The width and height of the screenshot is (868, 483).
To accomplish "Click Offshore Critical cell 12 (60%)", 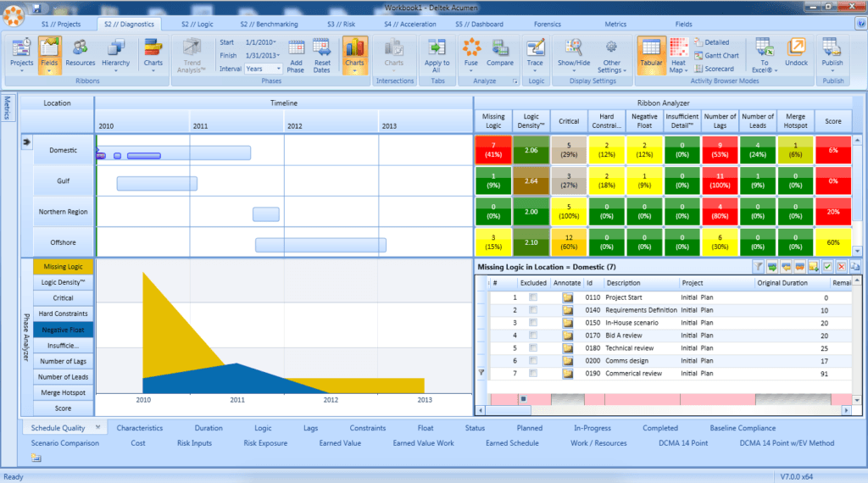I will (569, 242).
